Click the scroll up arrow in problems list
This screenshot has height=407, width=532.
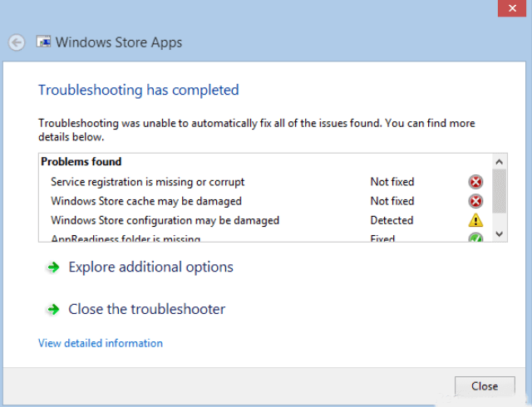[499, 162]
